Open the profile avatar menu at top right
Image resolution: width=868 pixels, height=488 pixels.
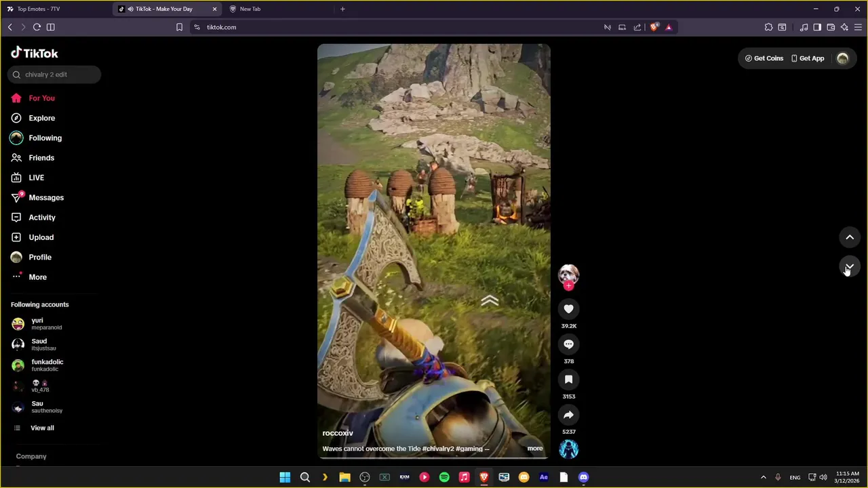point(843,58)
